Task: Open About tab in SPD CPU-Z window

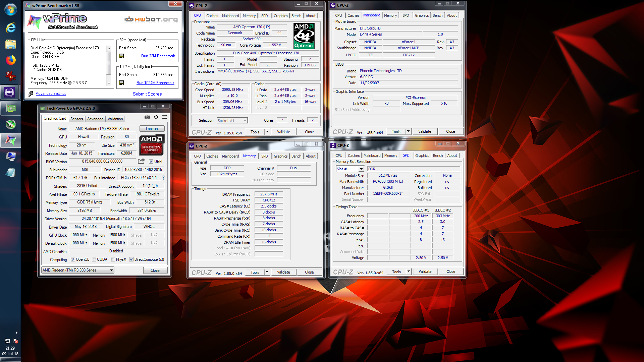Action: [x=452, y=156]
